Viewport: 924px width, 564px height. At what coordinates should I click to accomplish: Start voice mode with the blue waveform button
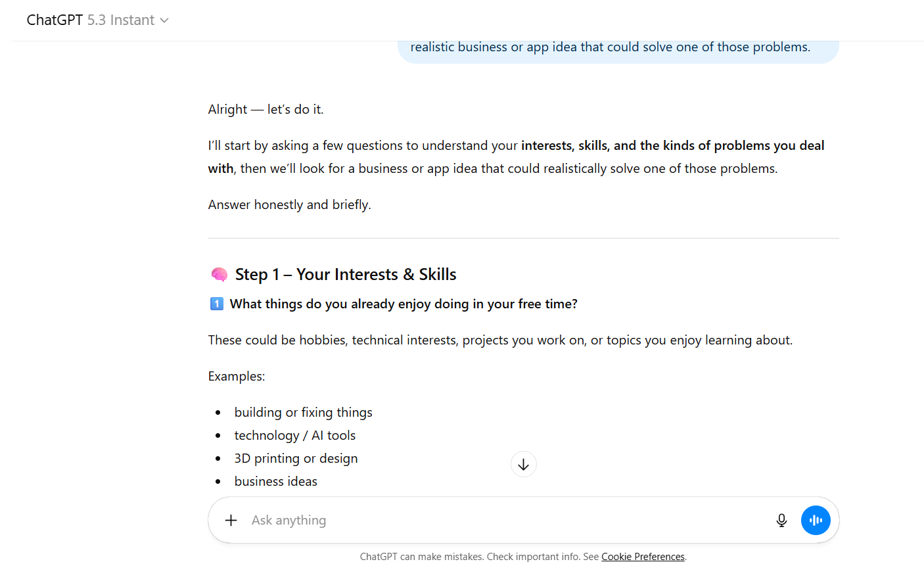click(x=816, y=521)
